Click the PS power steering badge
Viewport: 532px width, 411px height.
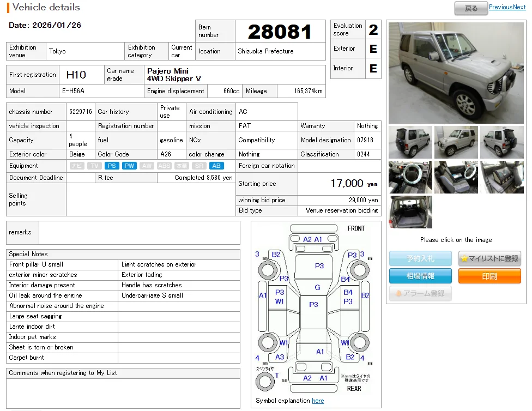pos(112,166)
